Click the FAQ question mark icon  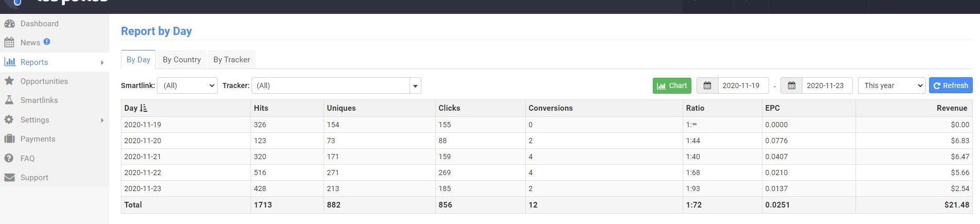9,158
